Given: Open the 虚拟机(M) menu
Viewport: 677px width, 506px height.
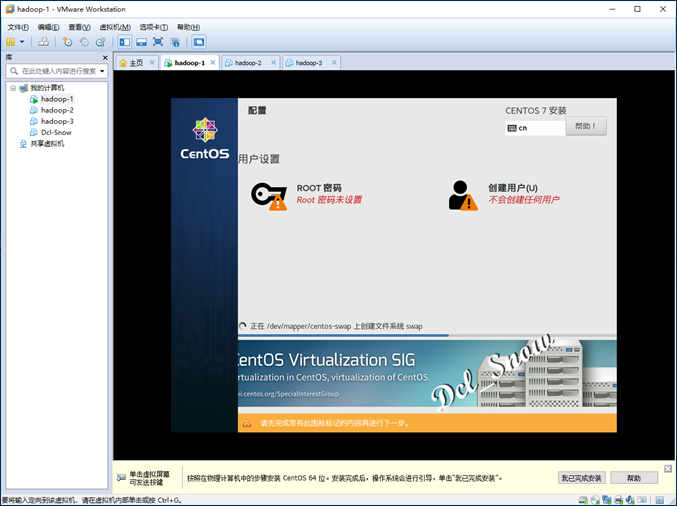Looking at the screenshot, I should point(115,27).
